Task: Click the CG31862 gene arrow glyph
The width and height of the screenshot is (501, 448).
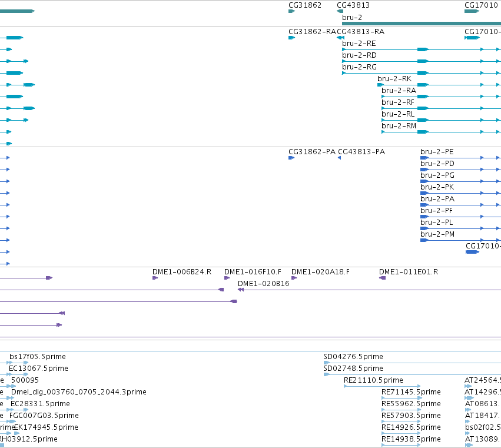Action: (x=291, y=11)
